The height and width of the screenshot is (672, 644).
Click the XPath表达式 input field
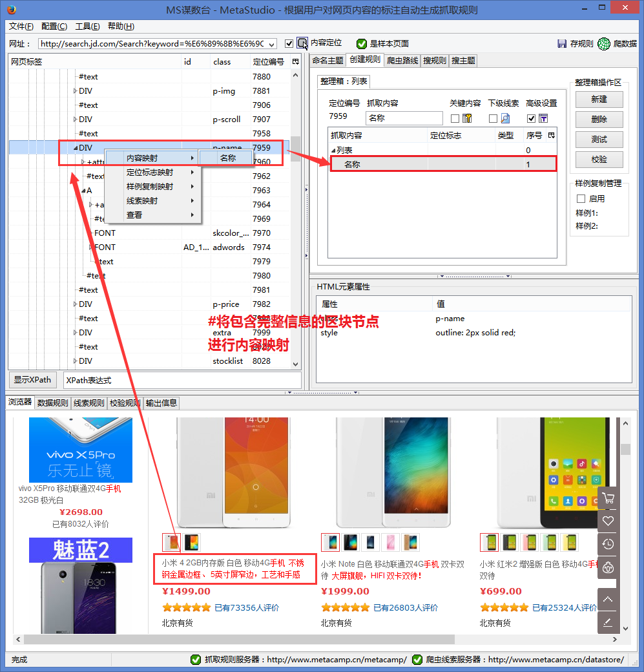click(183, 380)
